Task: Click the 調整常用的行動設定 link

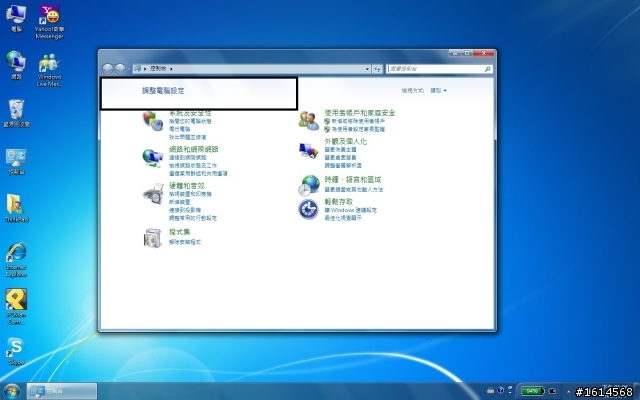Action: (193, 218)
